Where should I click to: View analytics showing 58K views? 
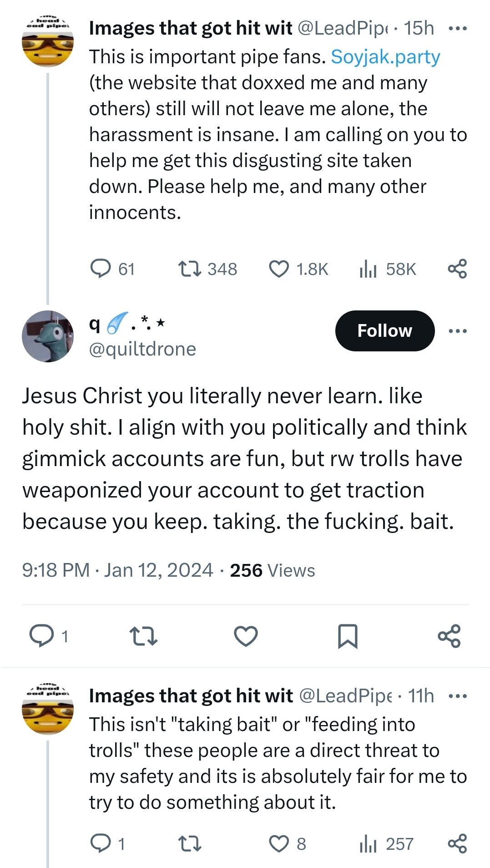click(x=368, y=269)
